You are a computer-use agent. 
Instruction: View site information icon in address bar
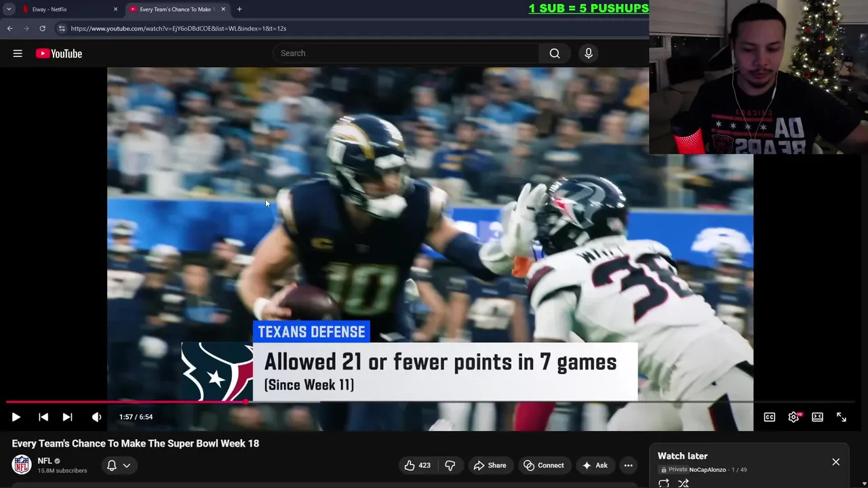click(x=61, y=28)
